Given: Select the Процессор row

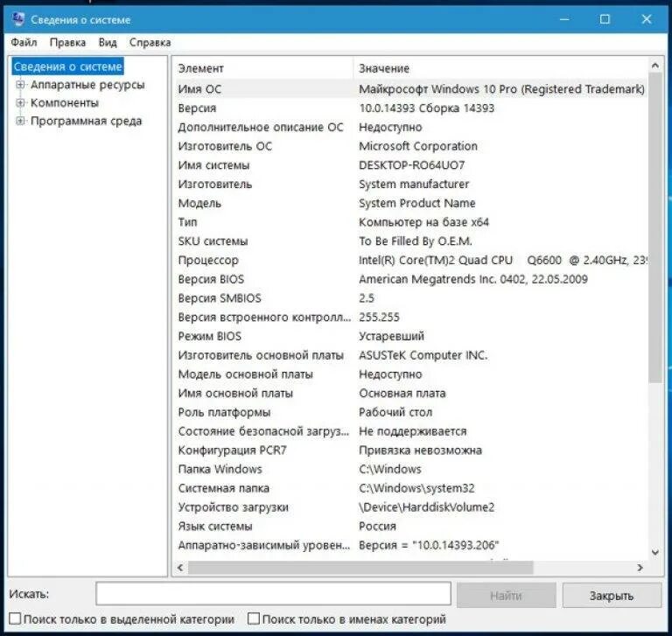Looking at the screenshot, I should point(411,260).
